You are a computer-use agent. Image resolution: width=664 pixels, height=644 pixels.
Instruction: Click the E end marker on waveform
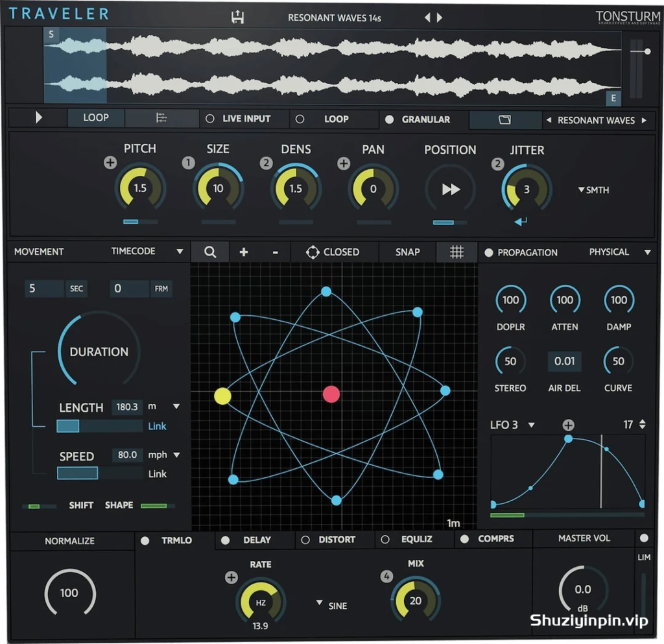pyautogui.click(x=613, y=98)
